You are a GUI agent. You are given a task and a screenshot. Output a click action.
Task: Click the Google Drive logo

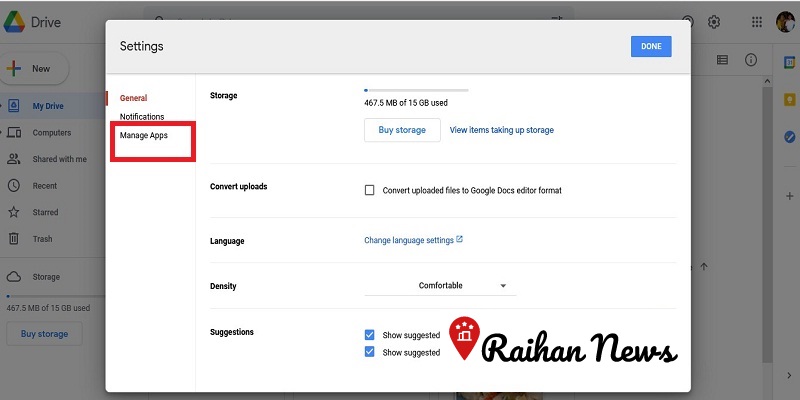(x=14, y=22)
